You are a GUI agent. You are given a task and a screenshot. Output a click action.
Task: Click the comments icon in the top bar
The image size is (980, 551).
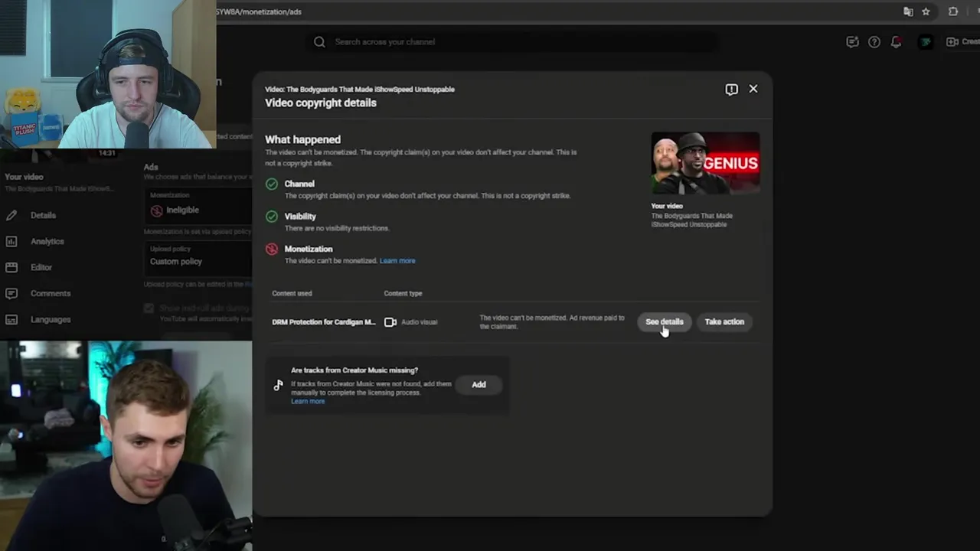(852, 42)
